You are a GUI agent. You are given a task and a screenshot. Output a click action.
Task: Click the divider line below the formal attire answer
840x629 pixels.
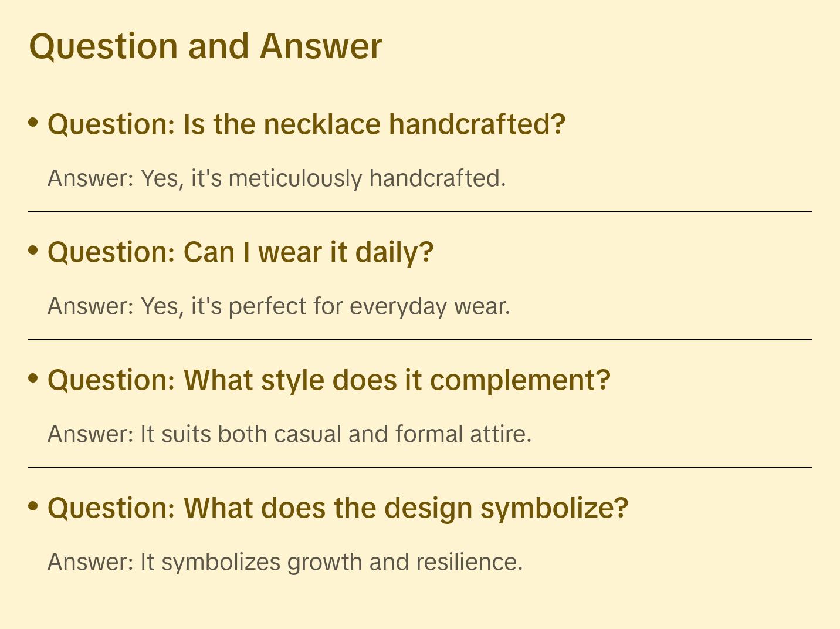click(x=420, y=468)
